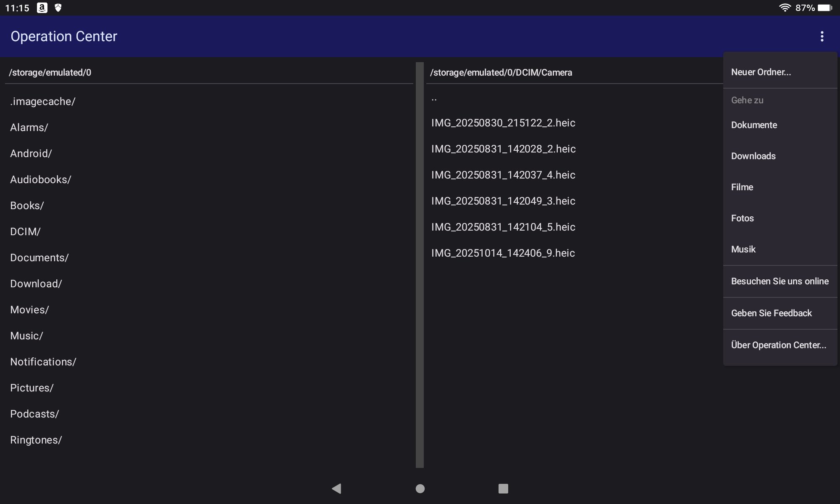Select file IMG_20251014_142406_9.heic
840x504 pixels.
[x=503, y=253]
